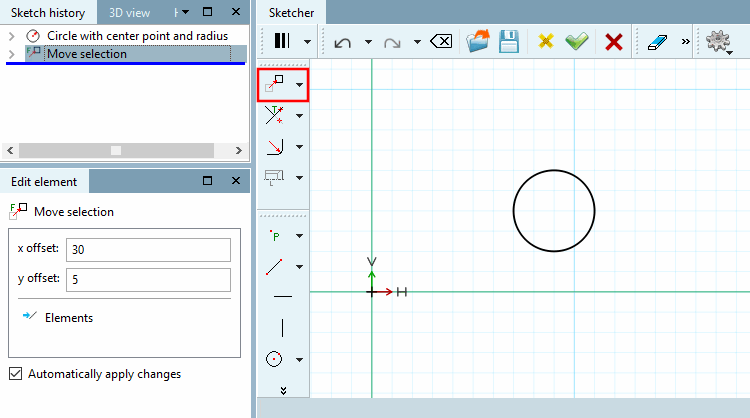Click the save floppy disk icon
The width and height of the screenshot is (750, 418).
tap(509, 42)
